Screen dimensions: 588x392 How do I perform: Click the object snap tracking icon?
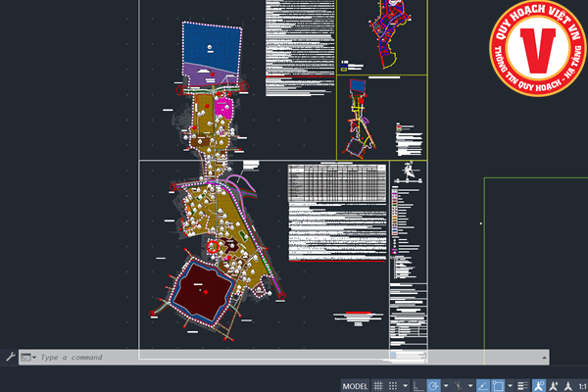[483, 386]
